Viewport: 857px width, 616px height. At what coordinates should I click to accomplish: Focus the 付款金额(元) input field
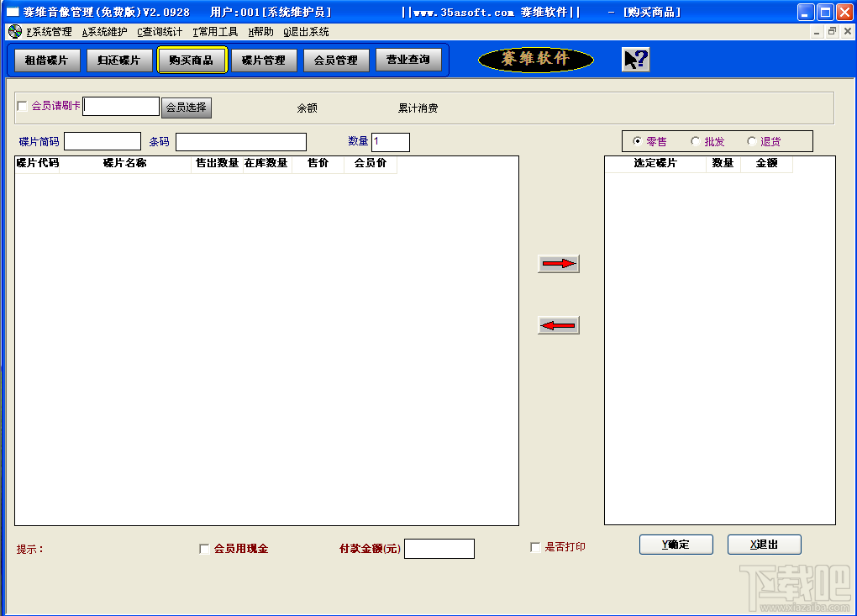(439, 548)
